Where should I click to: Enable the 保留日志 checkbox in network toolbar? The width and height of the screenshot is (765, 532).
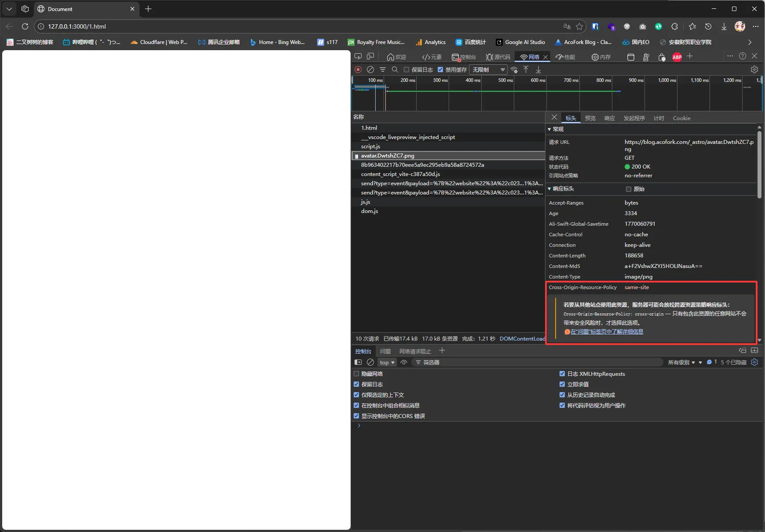[406, 70]
